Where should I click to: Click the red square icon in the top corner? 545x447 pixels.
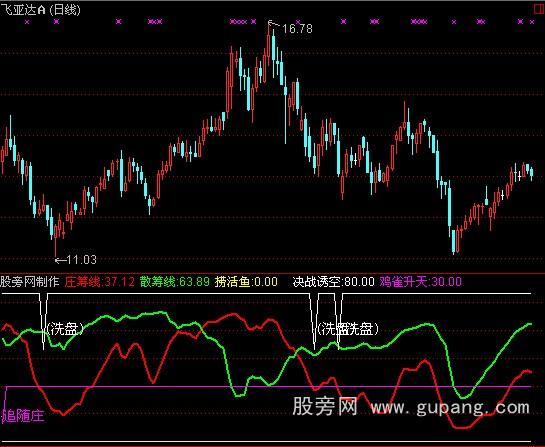[539, 9]
